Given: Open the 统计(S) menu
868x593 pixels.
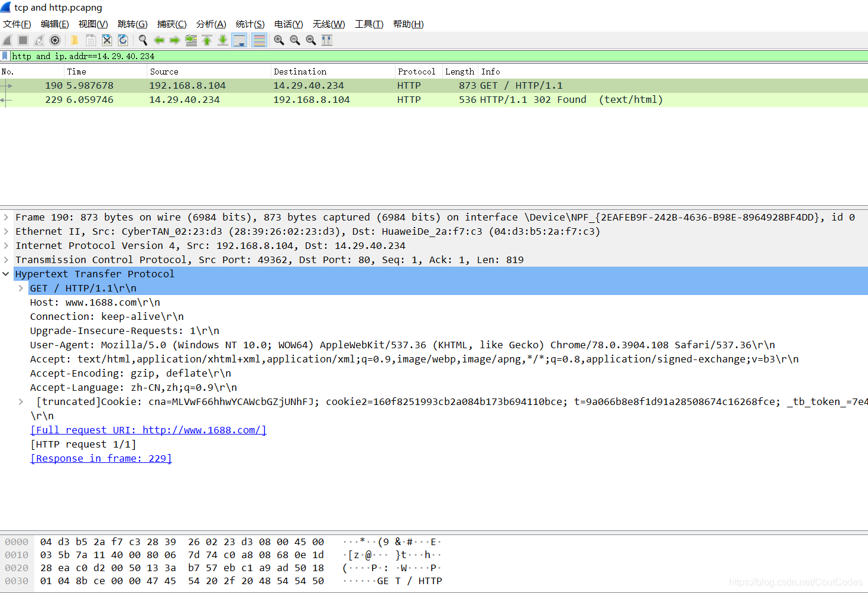Looking at the screenshot, I should coord(250,24).
